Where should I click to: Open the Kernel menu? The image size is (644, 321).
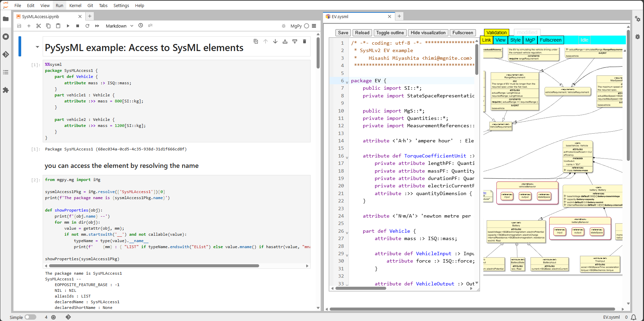pyautogui.click(x=75, y=5)
